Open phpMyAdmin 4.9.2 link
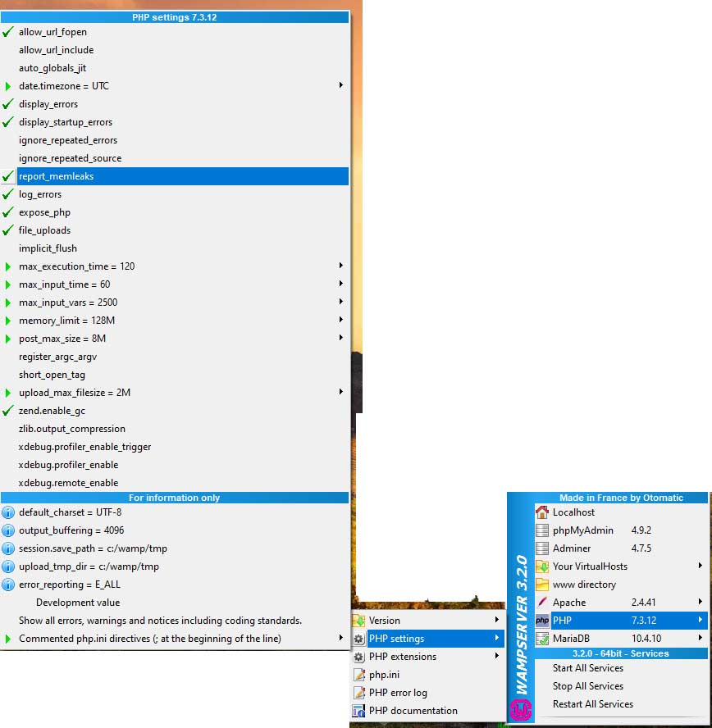Screen dimensions: 712x728 tap(621, 530)
